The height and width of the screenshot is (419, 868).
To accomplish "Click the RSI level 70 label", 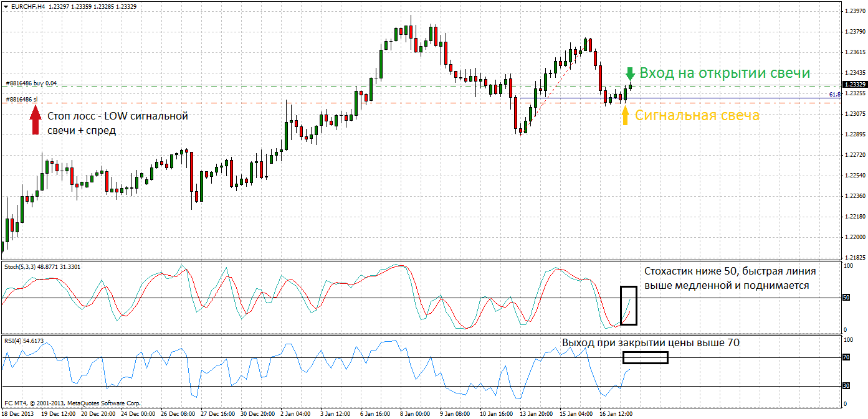I will tap(846, 357).
